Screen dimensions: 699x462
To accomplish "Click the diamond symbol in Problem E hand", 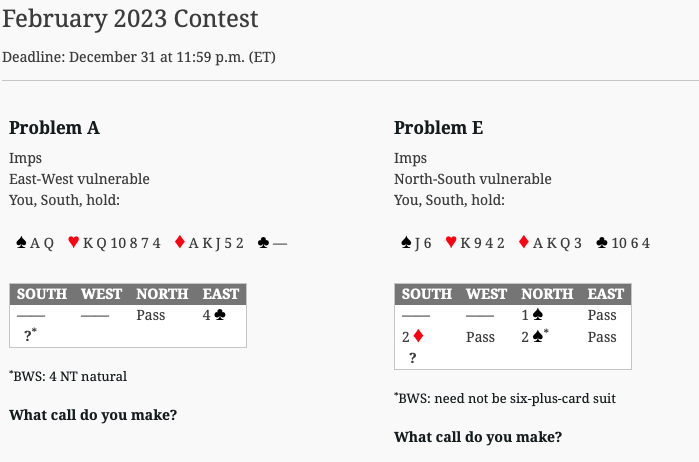I will [x=524, y=243].
